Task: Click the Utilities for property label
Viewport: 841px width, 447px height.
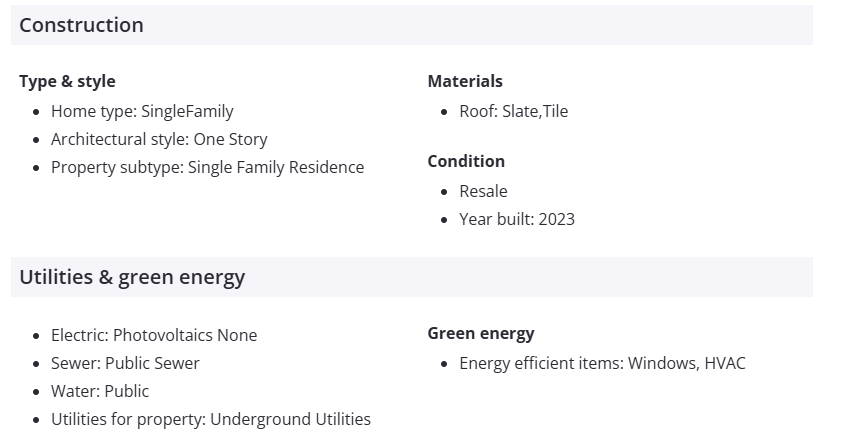Action: point(127,419)
